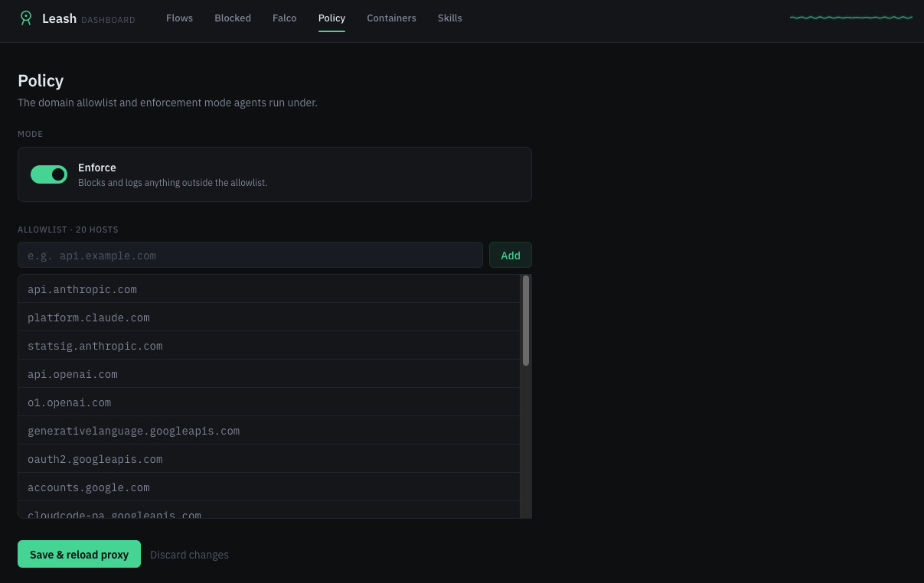The image size is (924, 583).
Task: Click the accounts.google.com entry
Action: click(x=269, y=487)
